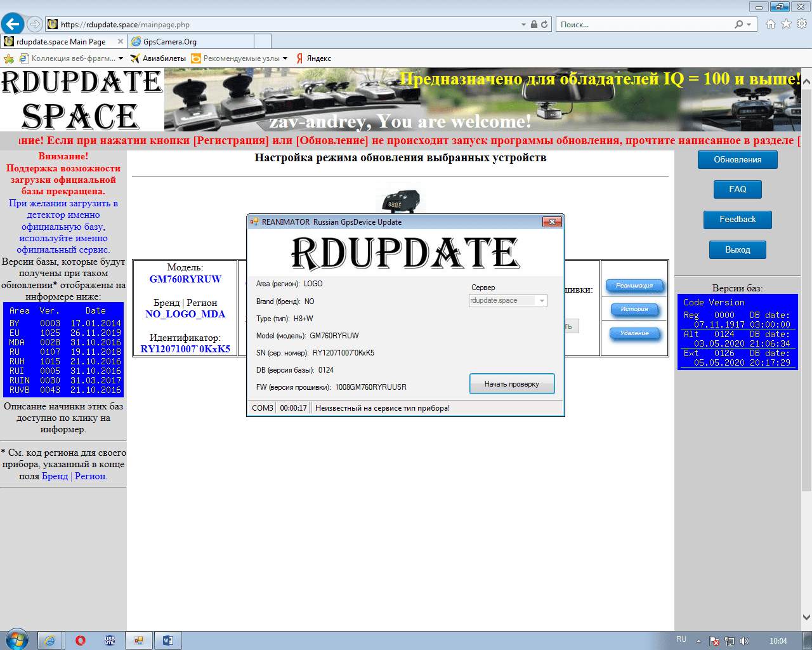Open the browser tools gear icon
This screenshot has height=650, width=812.
802,24
